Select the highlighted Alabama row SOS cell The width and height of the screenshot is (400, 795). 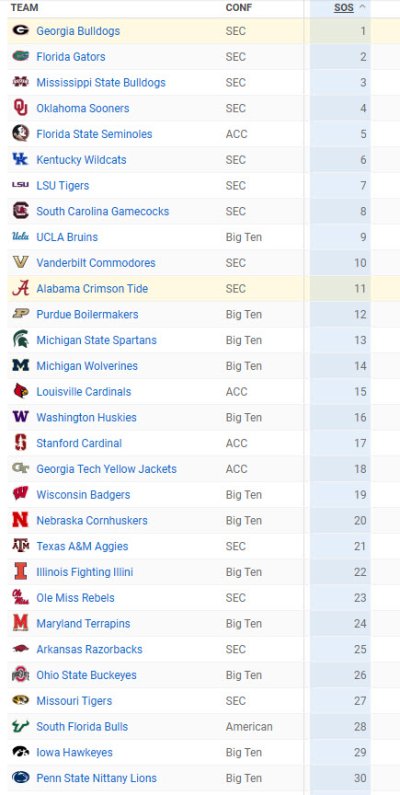click(340, 288)
